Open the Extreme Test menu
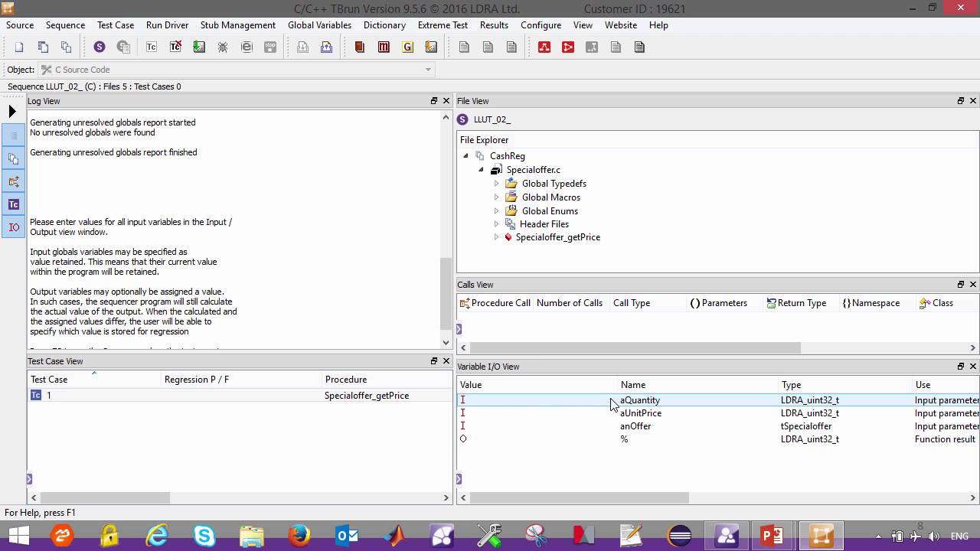This screenshot has height=551, width=980. click(443, 25)
